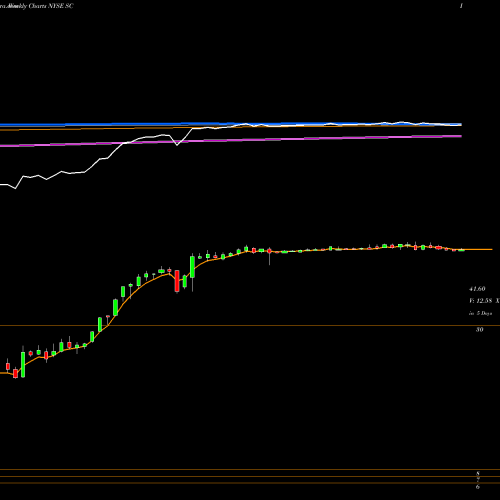Viewport: 500px width, 500px height.
Task: Click the 'Charts NYSE SC' chart title
Action: [x=51, y=6]
